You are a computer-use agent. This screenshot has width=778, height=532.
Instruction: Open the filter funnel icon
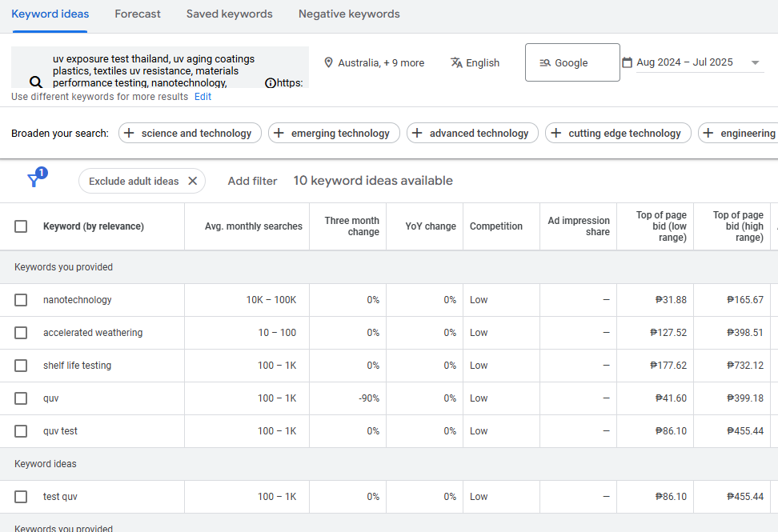[x=34, y=180]
